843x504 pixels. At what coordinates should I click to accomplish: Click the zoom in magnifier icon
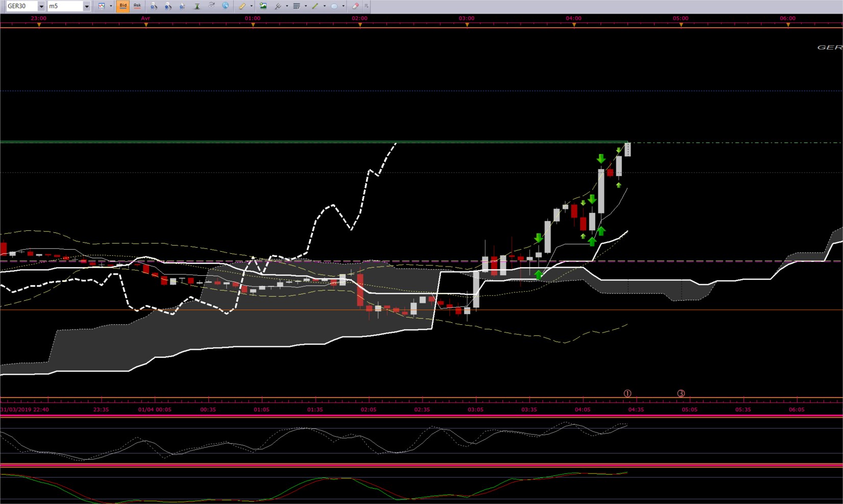tap(154, 6)
